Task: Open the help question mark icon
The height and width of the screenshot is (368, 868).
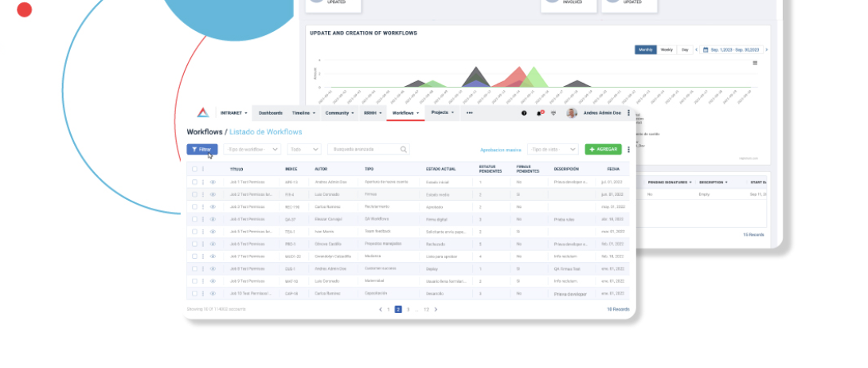Action: [524, 113]
